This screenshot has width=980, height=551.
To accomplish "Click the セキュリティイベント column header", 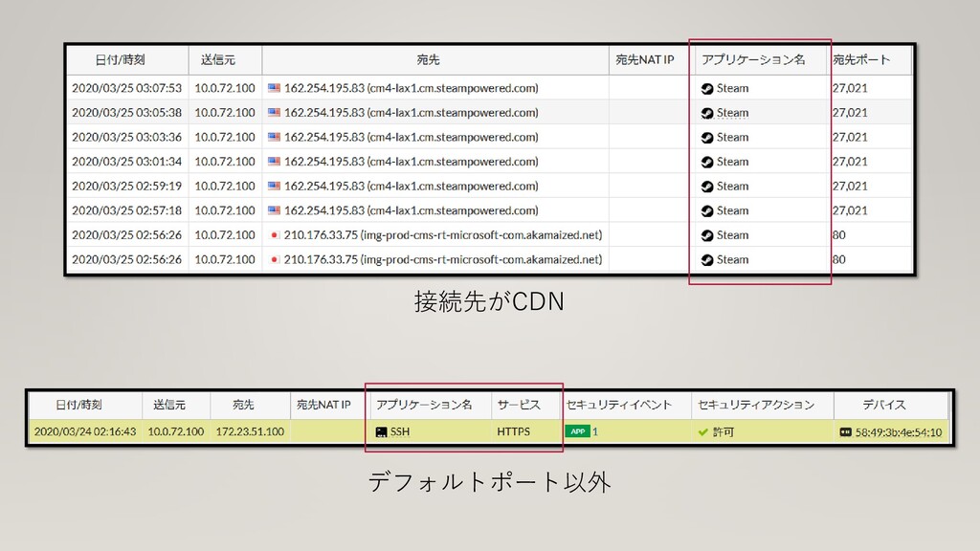I will [619, 405].
